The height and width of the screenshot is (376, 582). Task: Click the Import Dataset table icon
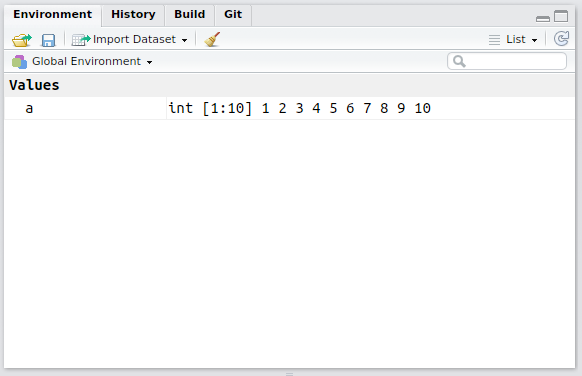81,40
